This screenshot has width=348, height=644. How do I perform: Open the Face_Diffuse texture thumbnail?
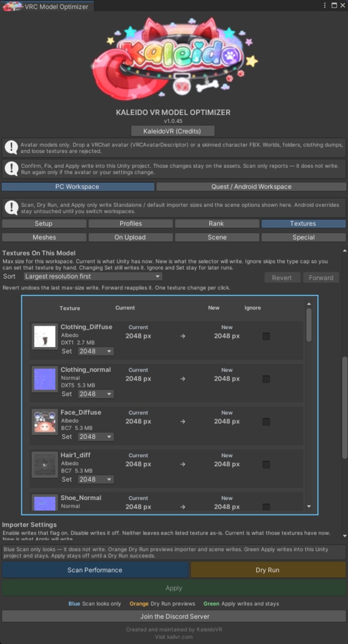point(45,422)
